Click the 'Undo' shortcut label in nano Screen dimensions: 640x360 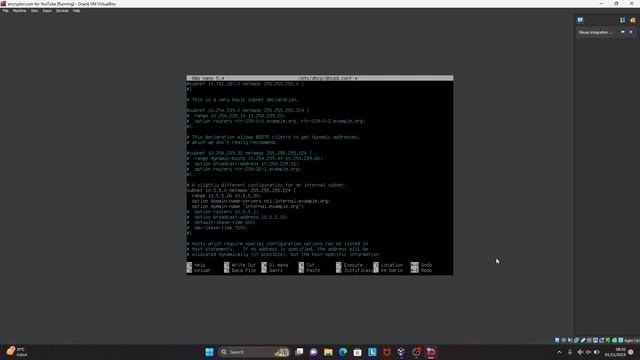[426, 265]
